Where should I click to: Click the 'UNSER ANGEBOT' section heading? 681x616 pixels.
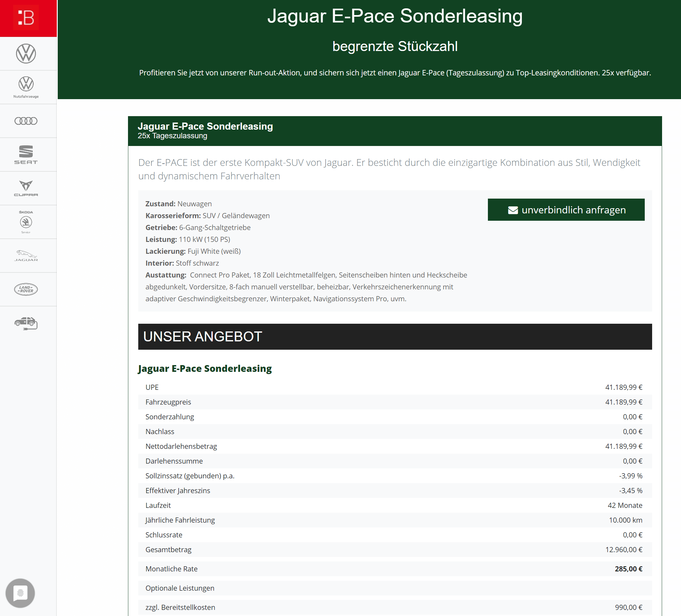(x=203, y=337)
